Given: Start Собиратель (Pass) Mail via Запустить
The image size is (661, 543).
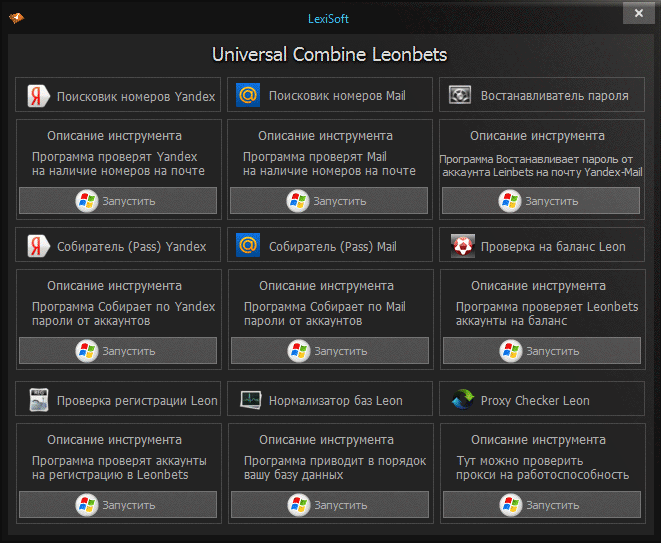Looking at the screenshot, I should 330,351.
